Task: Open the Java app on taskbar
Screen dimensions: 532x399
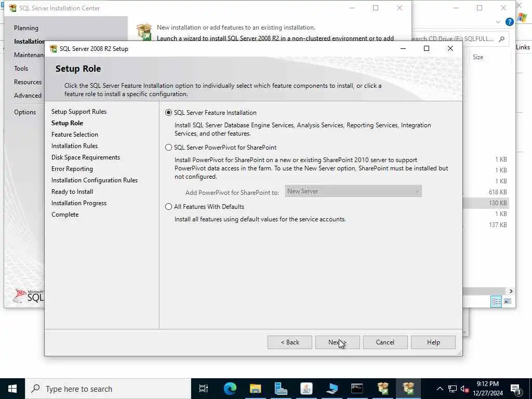Action: (x=306, y=389)
